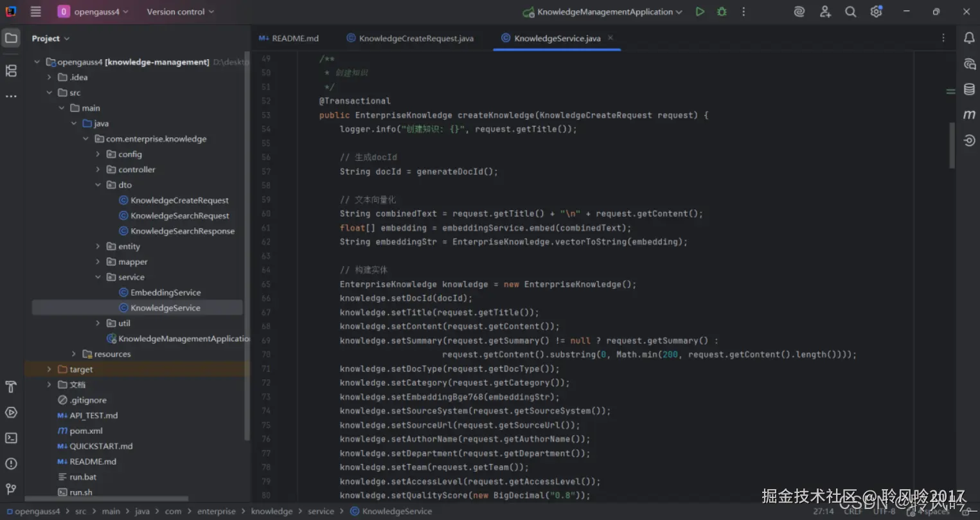Collapse the dto package folder

pos(98,185)
